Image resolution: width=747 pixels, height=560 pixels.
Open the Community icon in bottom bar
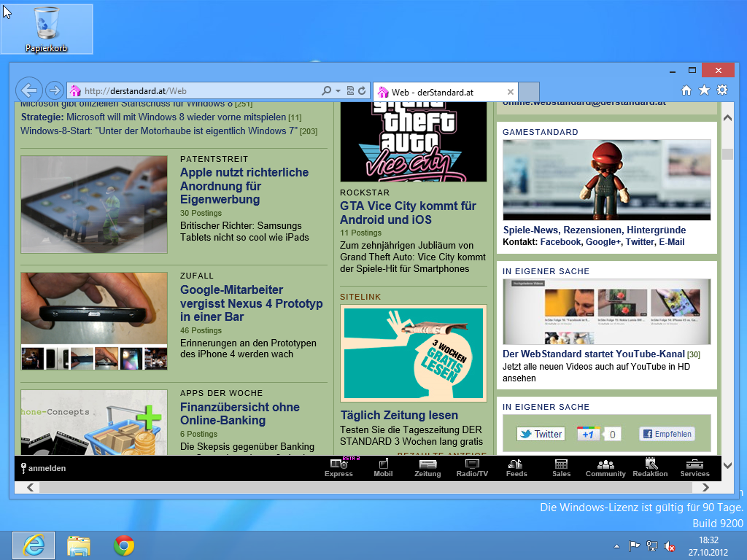click(x=605, y=467)
